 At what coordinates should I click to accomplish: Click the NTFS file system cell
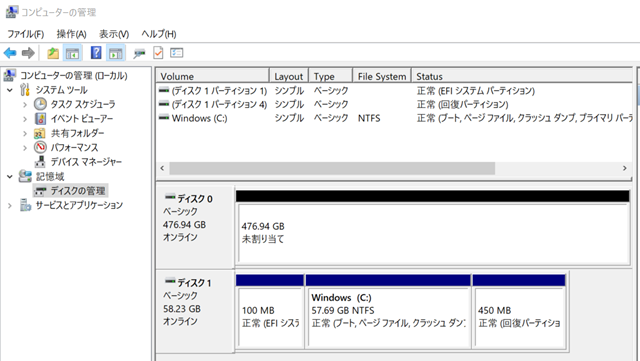coord(369,118)
